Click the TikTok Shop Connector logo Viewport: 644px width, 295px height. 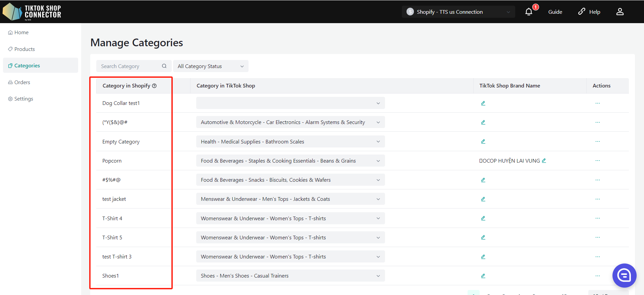[x=32, y=12]
